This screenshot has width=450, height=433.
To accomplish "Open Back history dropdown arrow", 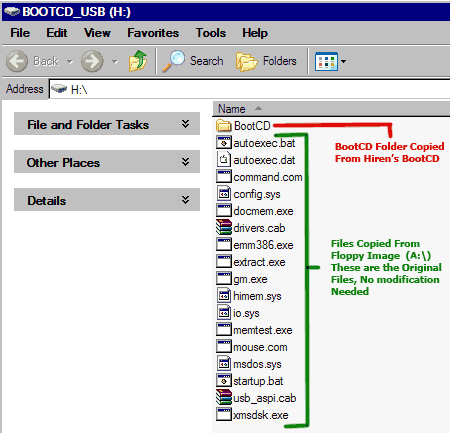I will pos(70,62).
